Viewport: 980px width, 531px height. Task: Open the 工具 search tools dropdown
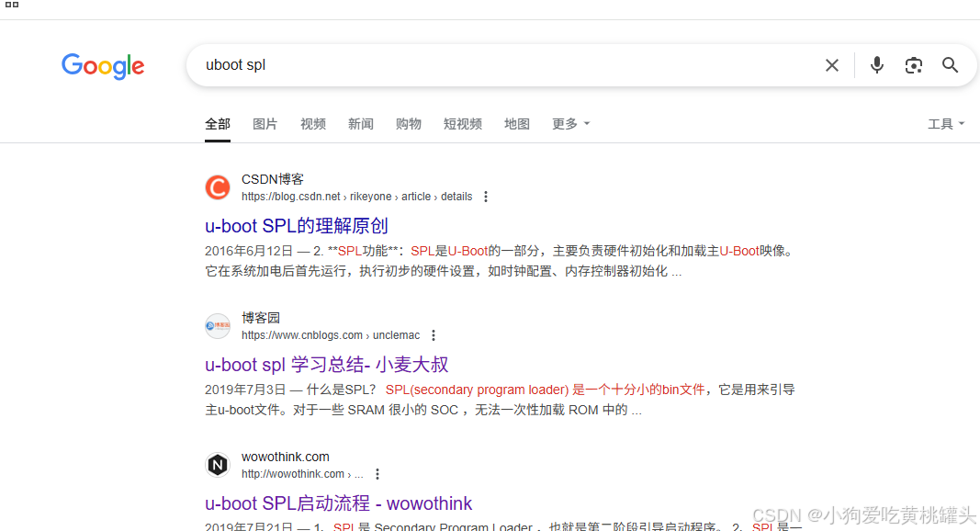click(x=946, y=123)
